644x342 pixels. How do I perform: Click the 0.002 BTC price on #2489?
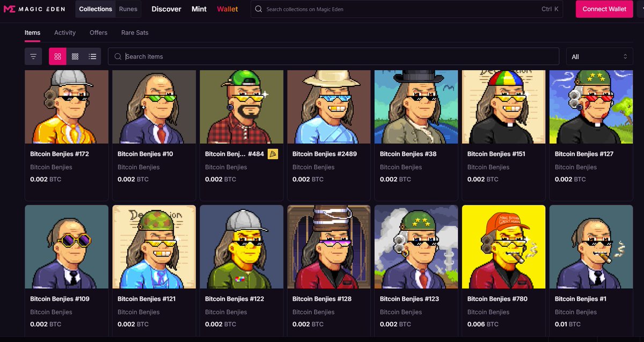308,179
